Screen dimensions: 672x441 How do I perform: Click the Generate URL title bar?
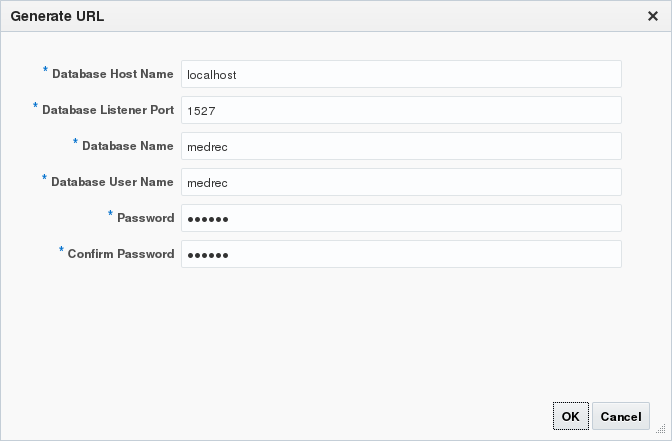click(300, 16)
